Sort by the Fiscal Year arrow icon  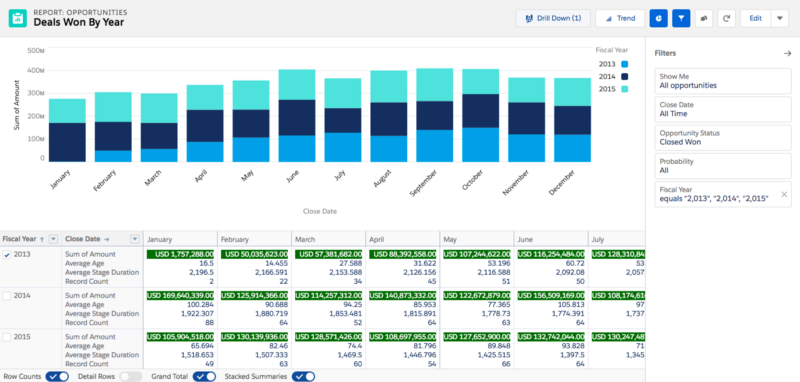pos(42,239)
